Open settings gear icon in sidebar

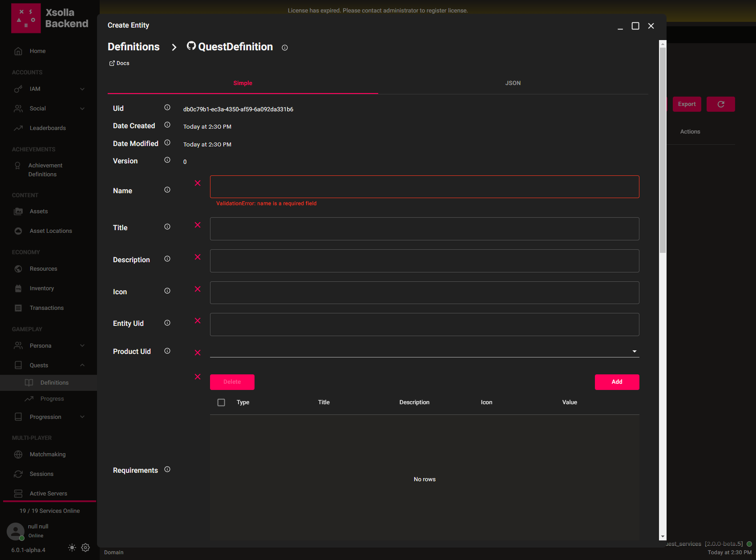[x=85, y=548]
